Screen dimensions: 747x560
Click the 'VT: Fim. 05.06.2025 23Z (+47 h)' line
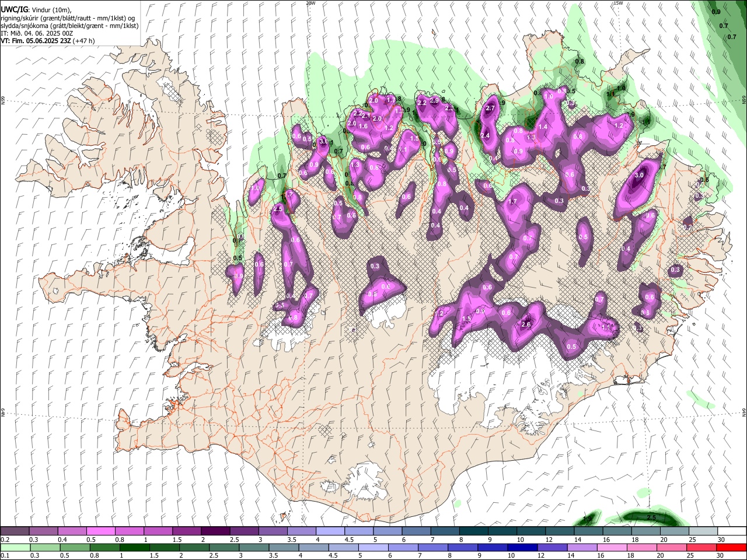click(48, 41)
